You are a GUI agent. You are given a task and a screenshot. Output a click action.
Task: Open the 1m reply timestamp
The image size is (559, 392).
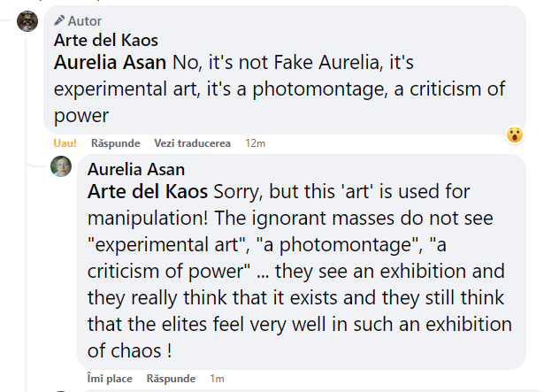pyautogui.click(x=218, y=379)
